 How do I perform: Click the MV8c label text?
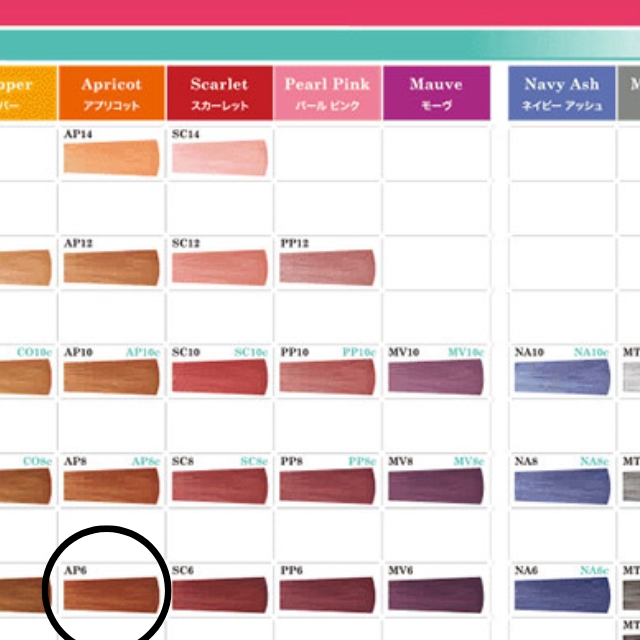(x=466, y=461)
